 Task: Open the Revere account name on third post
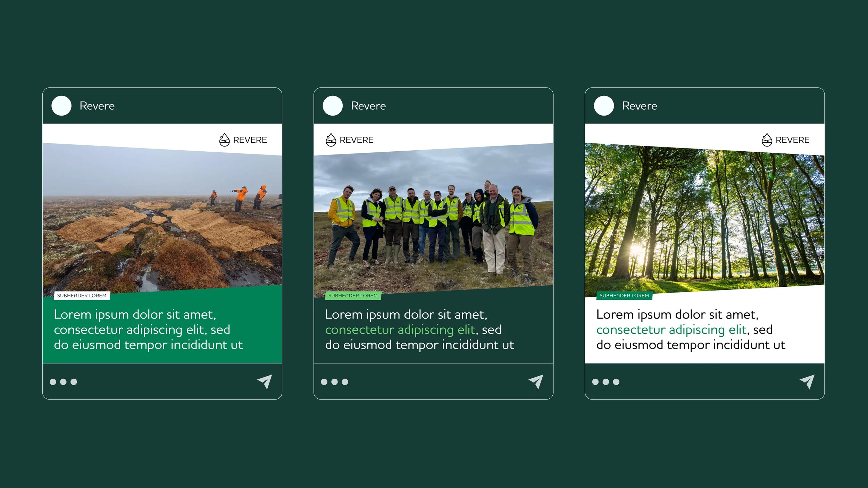(640, 106)
